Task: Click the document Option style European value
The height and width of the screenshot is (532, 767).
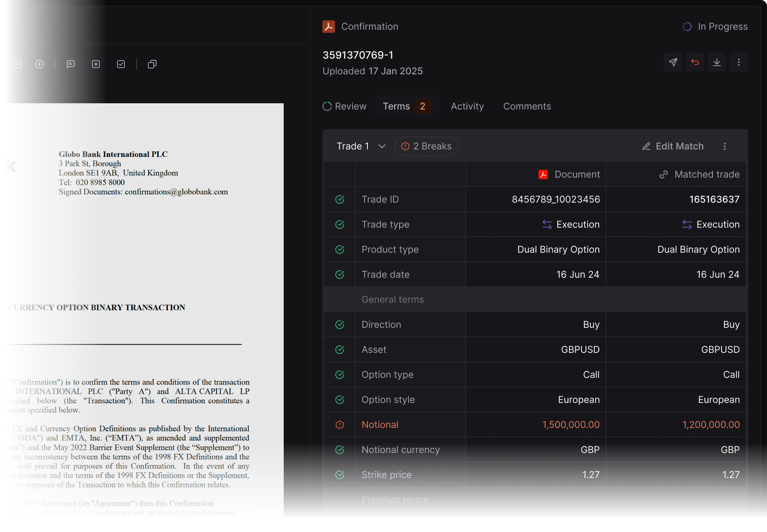Action: pyautogui.click(x=579, y=400)
